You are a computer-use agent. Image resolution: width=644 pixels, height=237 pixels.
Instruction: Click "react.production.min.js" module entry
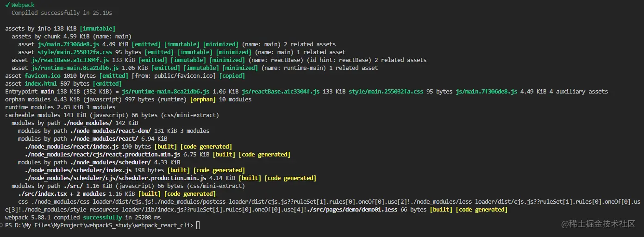tap(102, 154)
